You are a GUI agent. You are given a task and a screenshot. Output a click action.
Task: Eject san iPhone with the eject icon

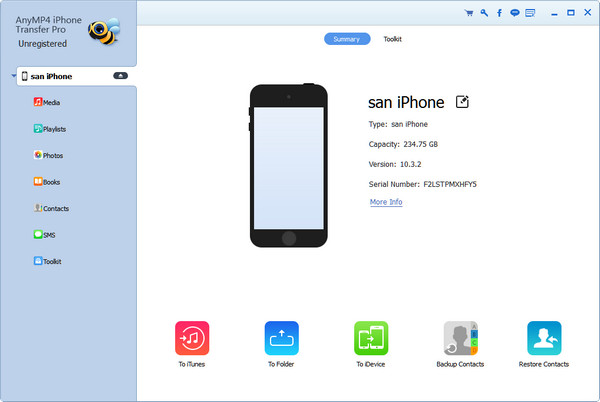121,76
